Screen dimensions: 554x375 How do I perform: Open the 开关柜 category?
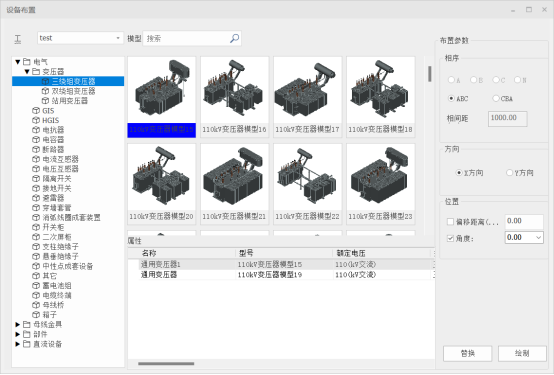[48, 227]
